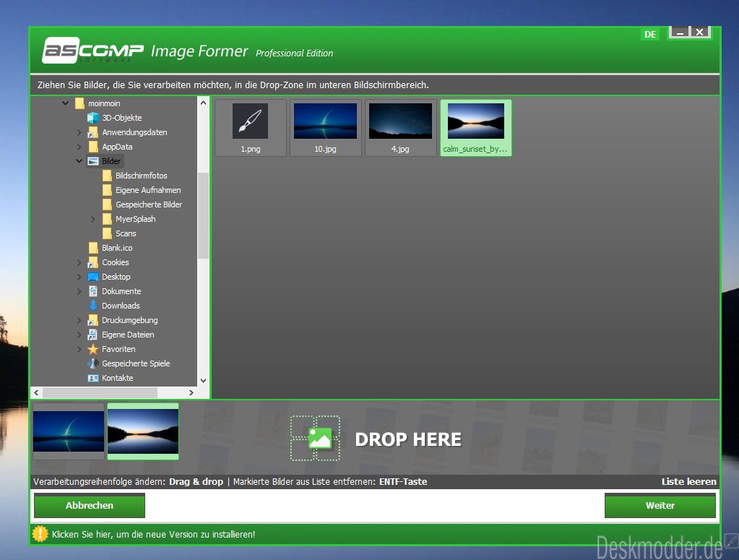This screenshot has width=739, height=560.
Task: Expand the MyerSplash tree node
Action: click(93, 219)
